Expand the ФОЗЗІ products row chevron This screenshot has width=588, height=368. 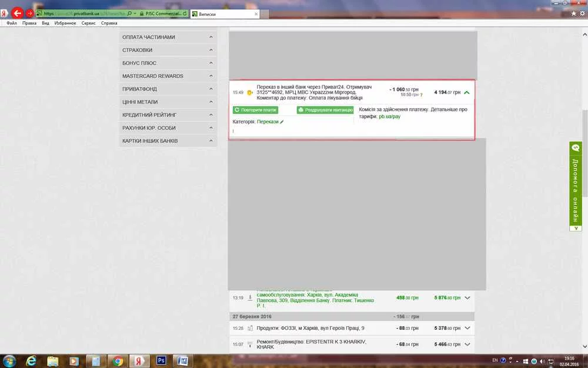467,328
